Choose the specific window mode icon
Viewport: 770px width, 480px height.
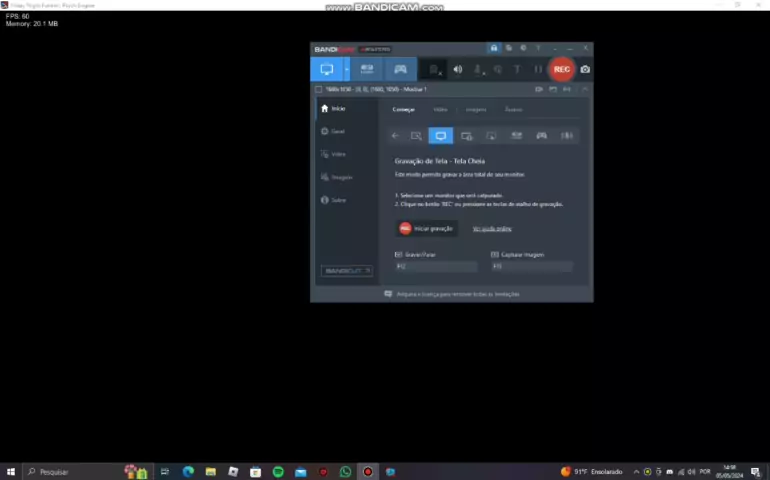[x=467, y=136]
